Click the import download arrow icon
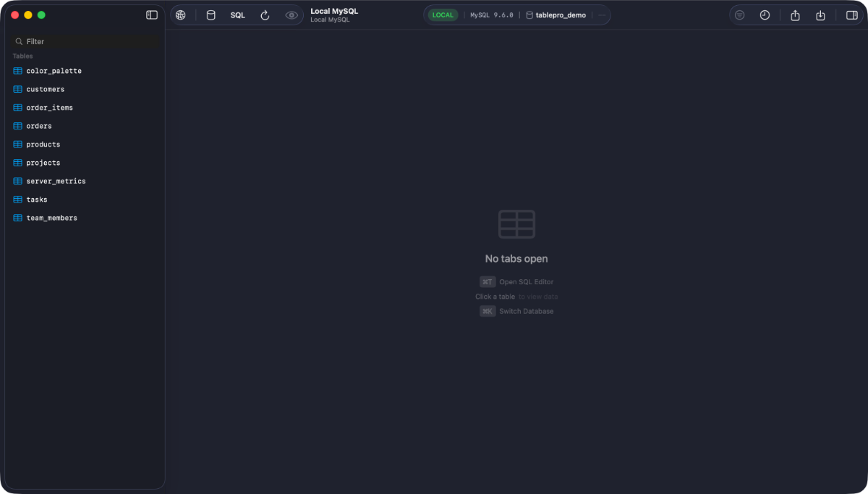The image size is (868, 494). pyautogui.click(x=820, y=15)
